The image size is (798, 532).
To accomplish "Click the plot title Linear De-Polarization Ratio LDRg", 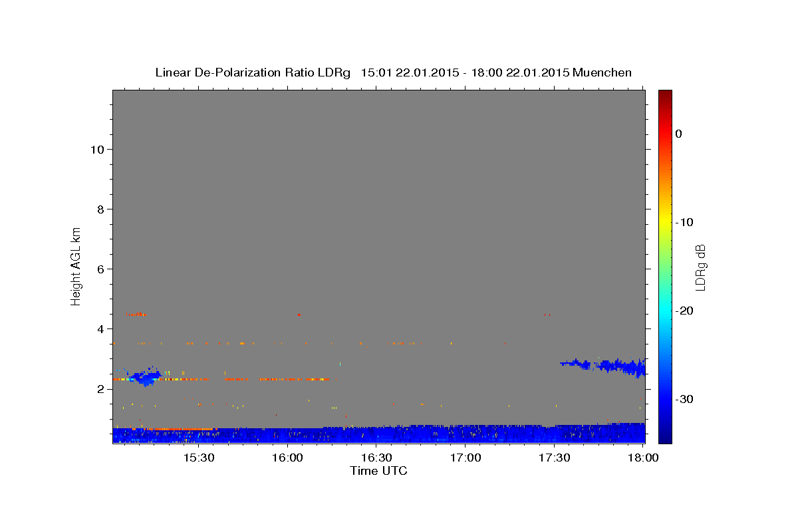I will 252,72.
